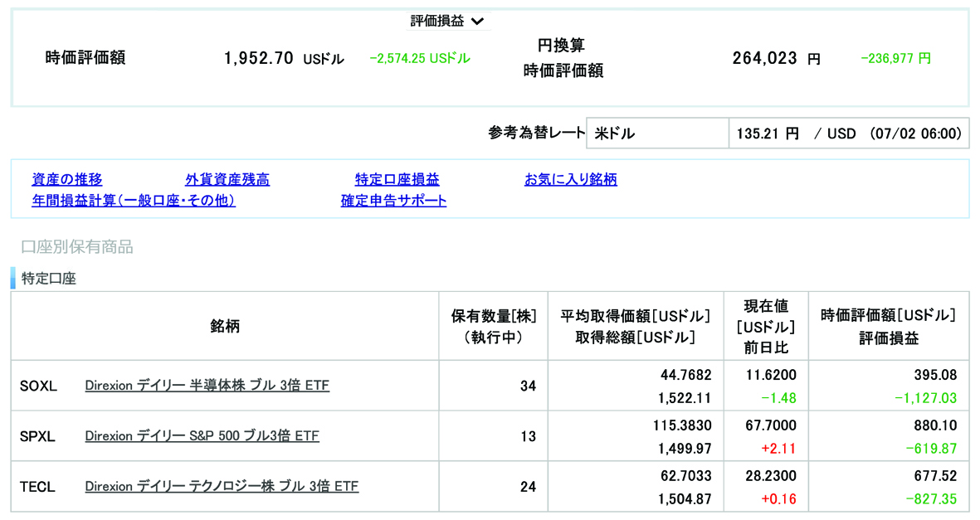Open the Direxion 半導体株 ブル 3倍 ETF link
Image resolution: width=980 pixels, height=520 pixels.
tap(207, 386)
